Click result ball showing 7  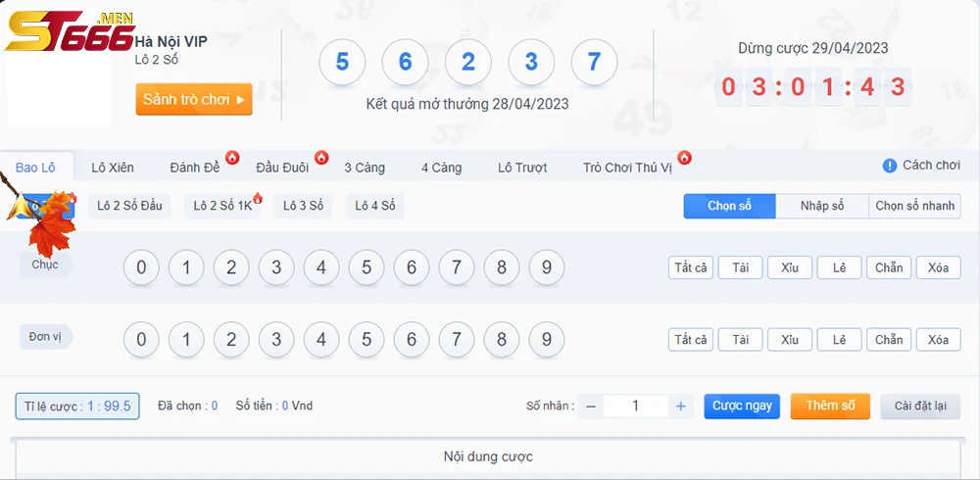[x=595, y=62]
